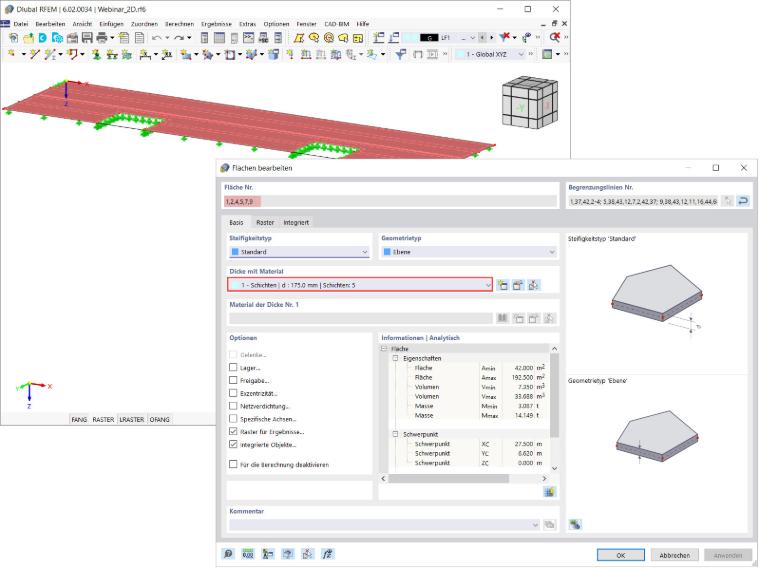Open the CAD-BIM menu
Screen dimensions: 760x570
[x=336, y=24]
